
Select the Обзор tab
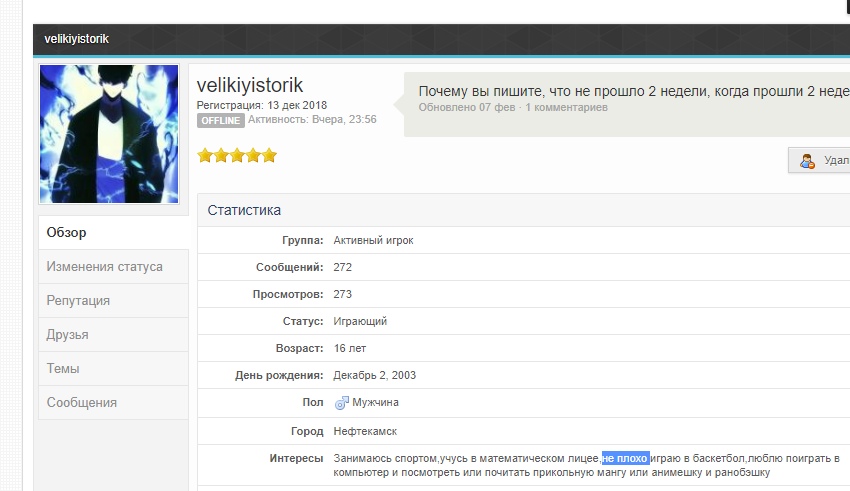point(113,232)
